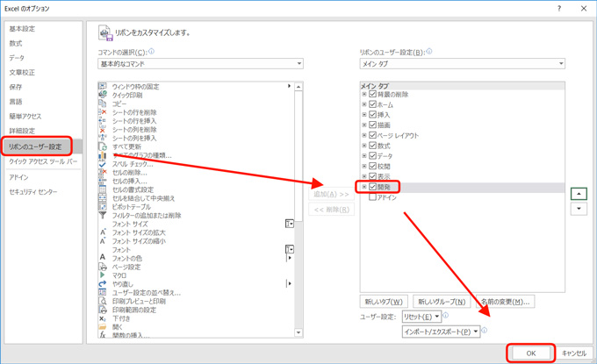Open the 詳細設定 options category
The width and height of the screenshot is (597, 364).
click(23, 131)
